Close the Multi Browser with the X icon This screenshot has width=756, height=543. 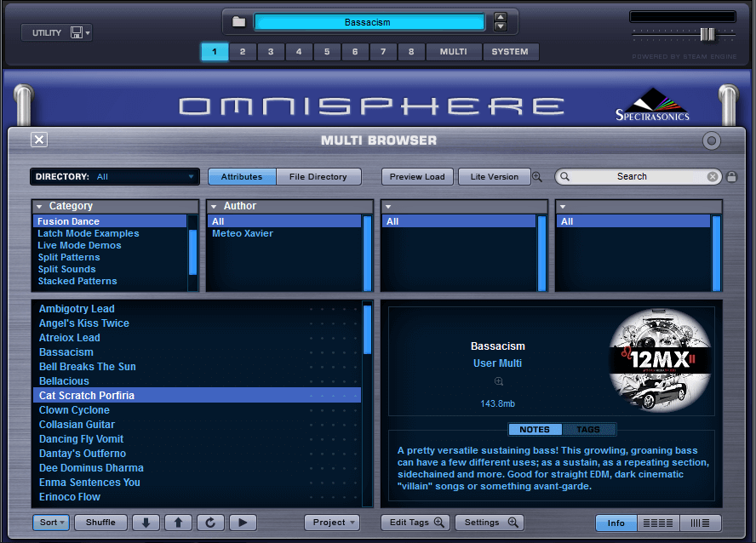(39, 140)
